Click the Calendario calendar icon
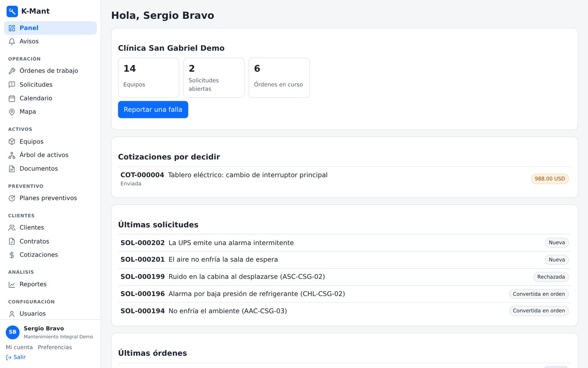Image resolution: width=588 pixels, height=368 pixels. [12, 99]
